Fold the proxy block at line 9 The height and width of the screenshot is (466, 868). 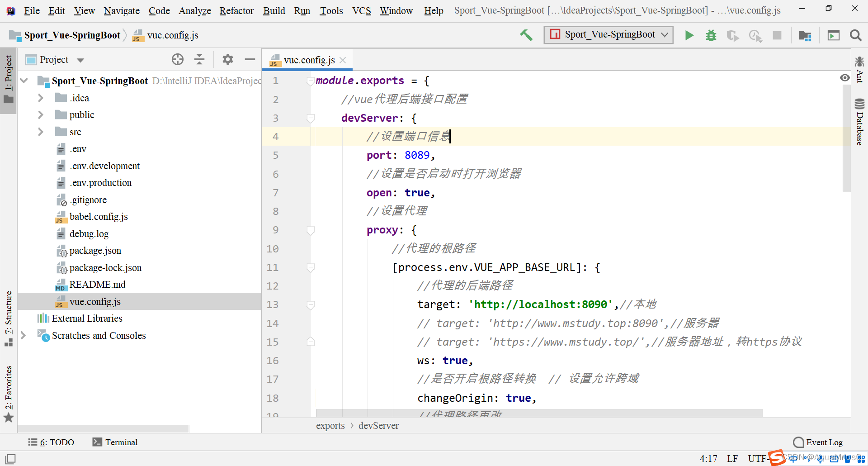[x=311, y=231]
